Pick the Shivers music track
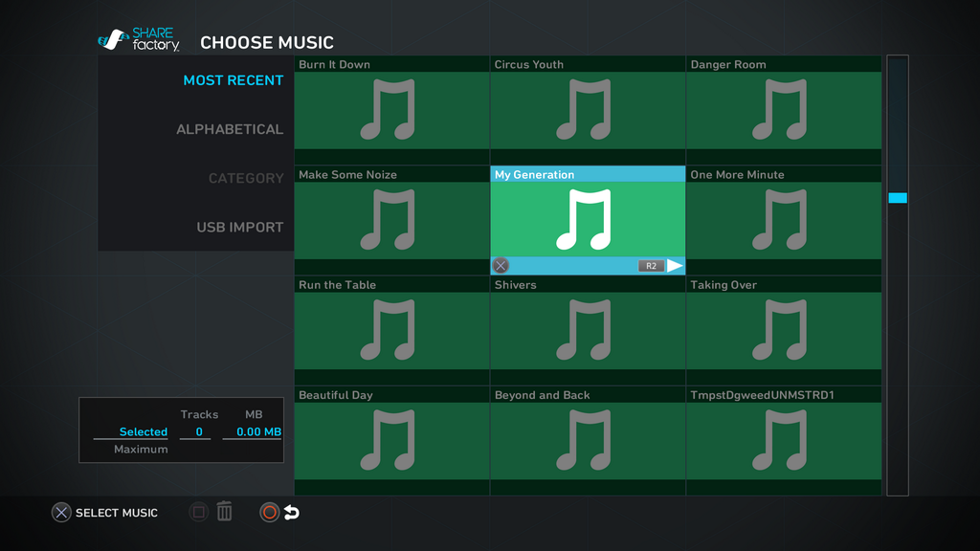 [x=587, y=330]
